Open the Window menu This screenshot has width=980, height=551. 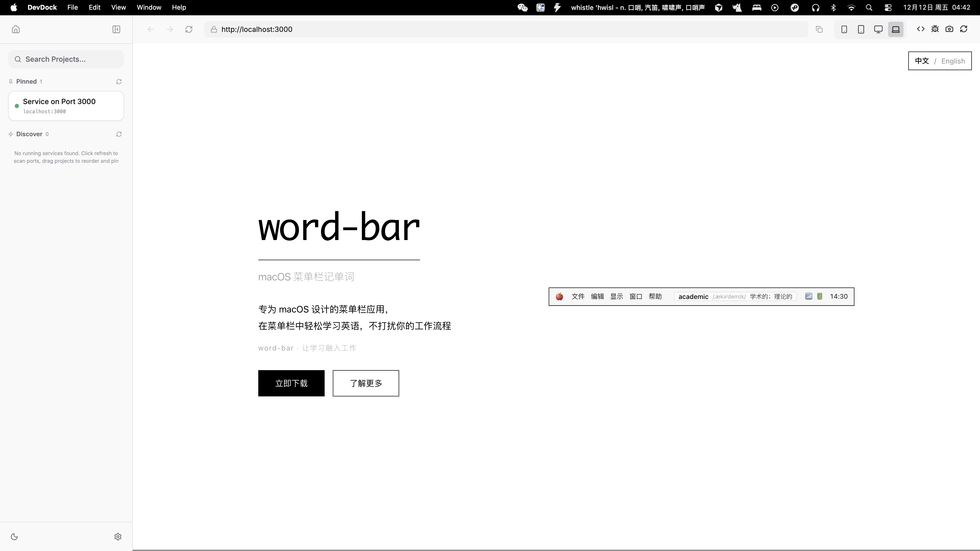pyautogui.click(x=149, y=7)
